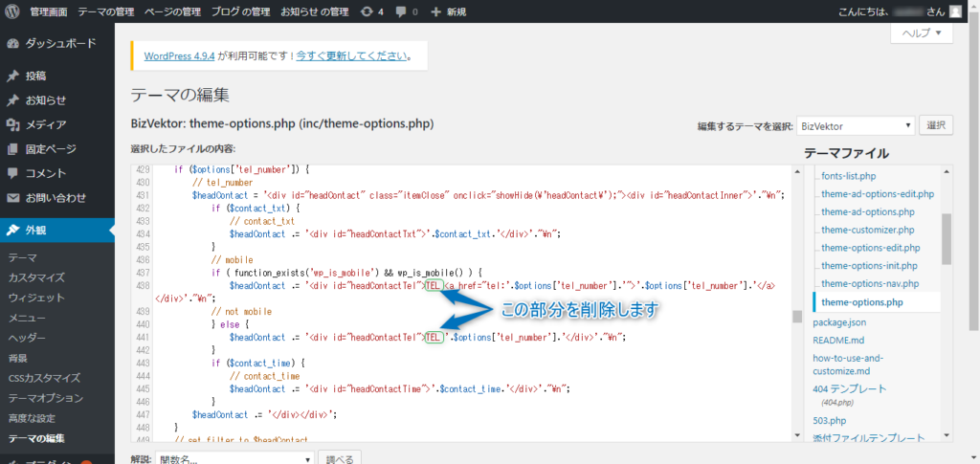
Task: Click the メディア icon
Action: (x=13, y=125)
